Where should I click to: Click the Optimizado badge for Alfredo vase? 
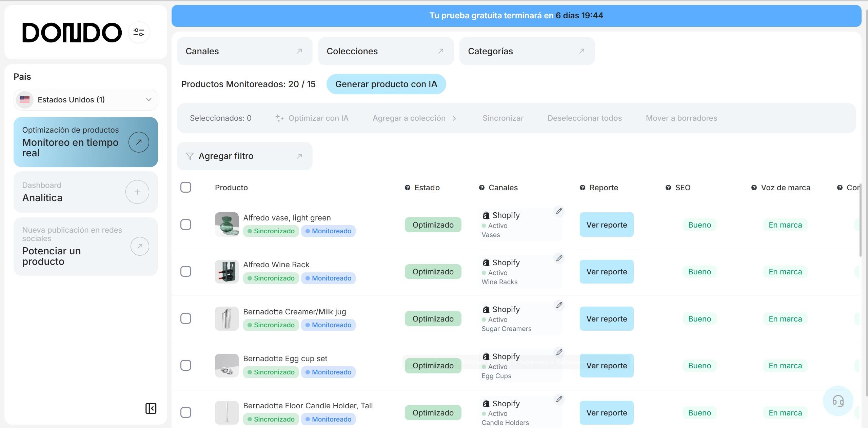pyautogui.click(x=433, y=225)
